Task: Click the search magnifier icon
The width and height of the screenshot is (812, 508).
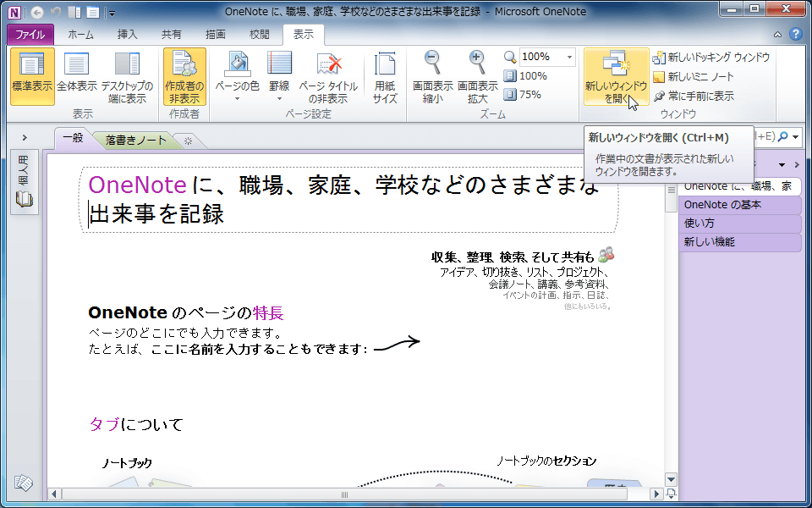Action: click(x=783, y=136)
